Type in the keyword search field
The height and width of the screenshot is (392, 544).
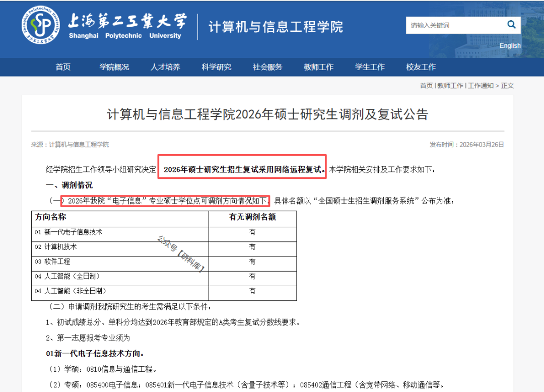pyautogui.click(x=453, y=25)
